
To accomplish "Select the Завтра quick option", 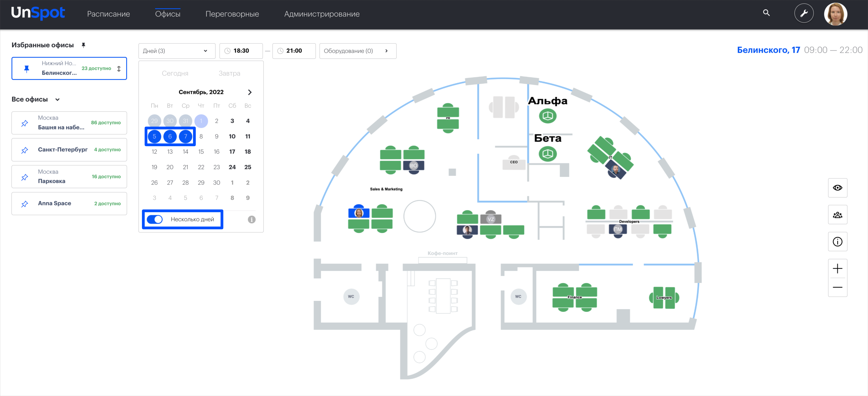I will [x=229, y=73].
